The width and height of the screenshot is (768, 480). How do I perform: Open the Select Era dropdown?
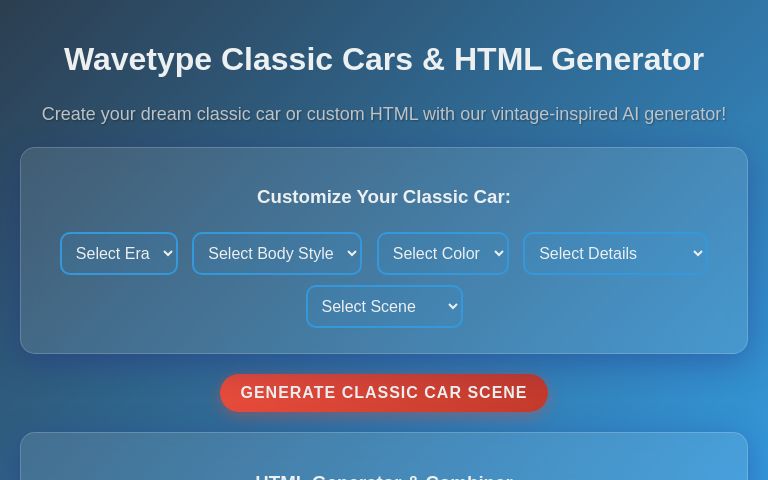tap(112, 254)
